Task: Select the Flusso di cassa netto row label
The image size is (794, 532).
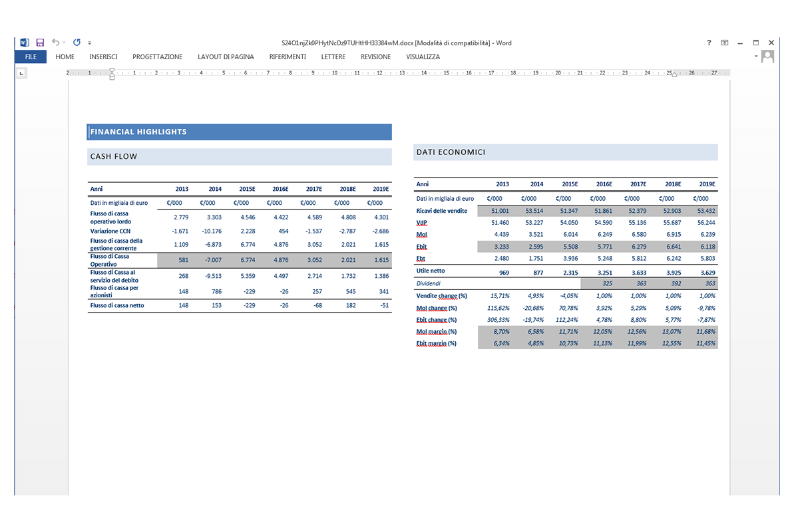Action: click(x=117, y=305)
